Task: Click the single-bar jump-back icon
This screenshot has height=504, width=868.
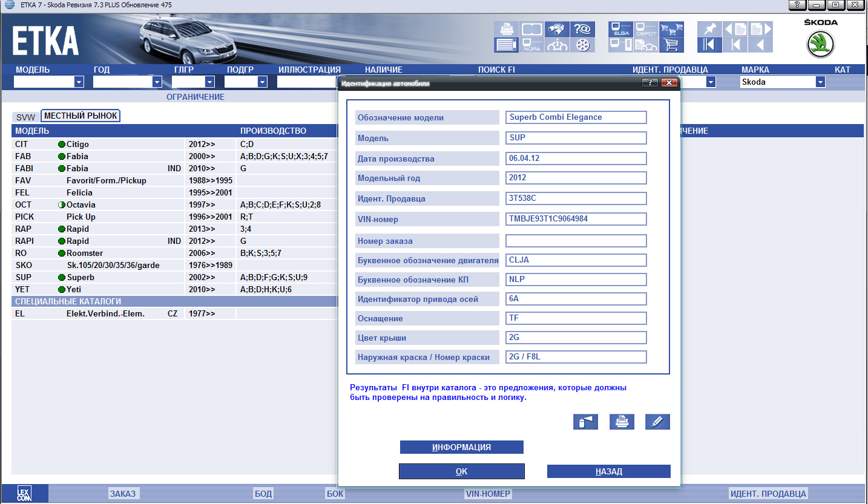Action: (735, 45)
